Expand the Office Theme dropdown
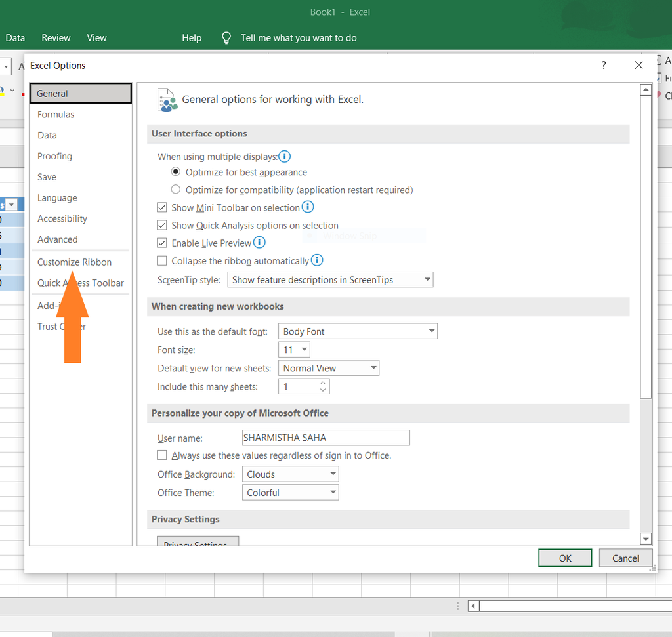Screen dimensions: 672x637 coord(290,493)
